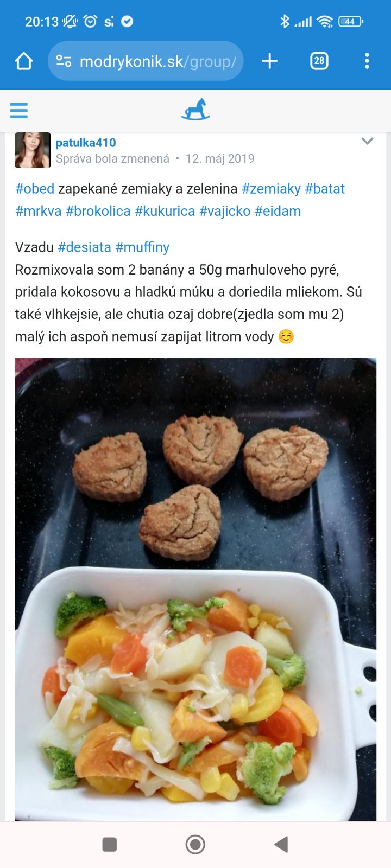This screenshot has height=868, width=391.
Task: Open the tab switcher showing 28 tabs
Action: pyautogui.click(x=319, y=61)
